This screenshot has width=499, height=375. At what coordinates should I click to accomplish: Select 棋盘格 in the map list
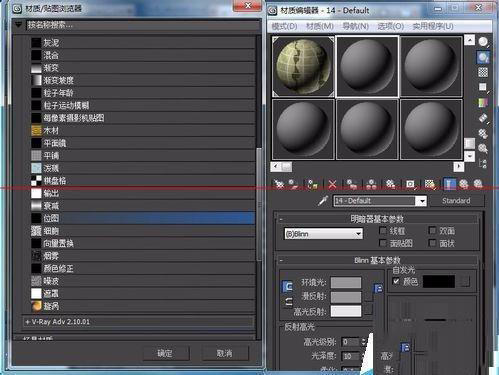click(x=143, y=181)
